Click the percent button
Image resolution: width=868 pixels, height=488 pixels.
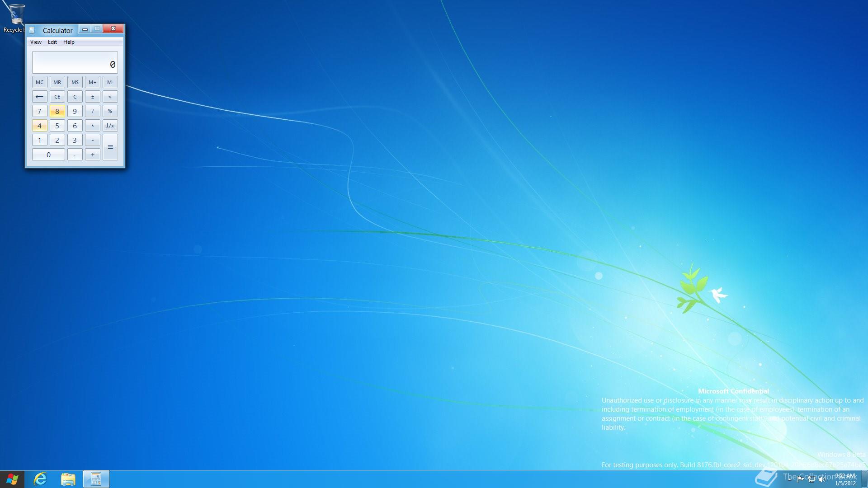click(110, 111)
